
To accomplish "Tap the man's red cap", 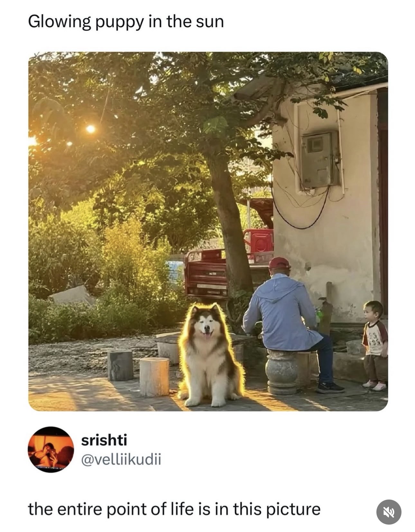I will pyautogui.click(x=279, y=263).
